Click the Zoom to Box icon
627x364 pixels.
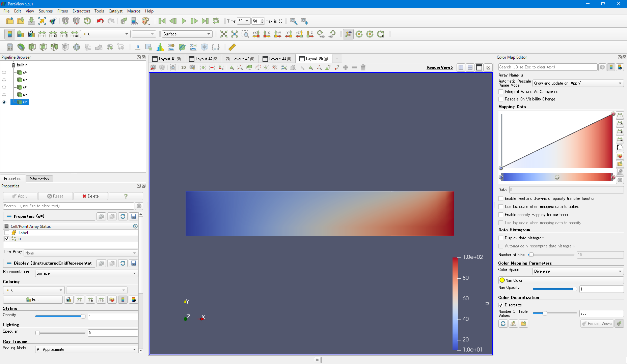245,34
